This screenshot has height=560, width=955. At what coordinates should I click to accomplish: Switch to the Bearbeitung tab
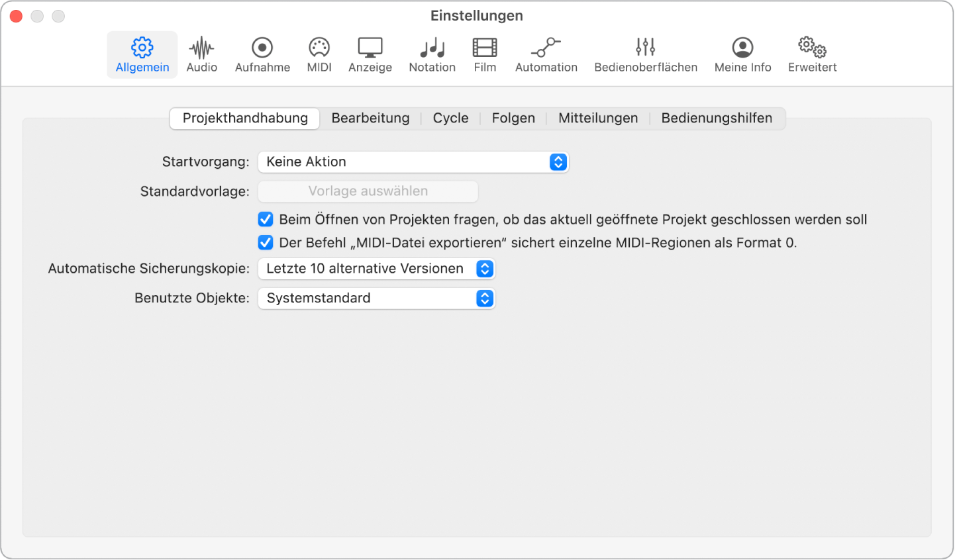tap(371, 118)
